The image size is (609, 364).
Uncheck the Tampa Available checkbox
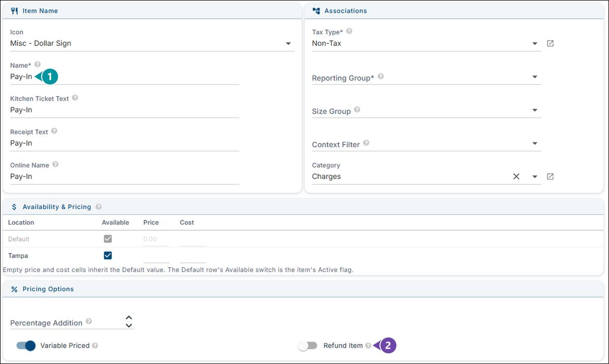108,255
